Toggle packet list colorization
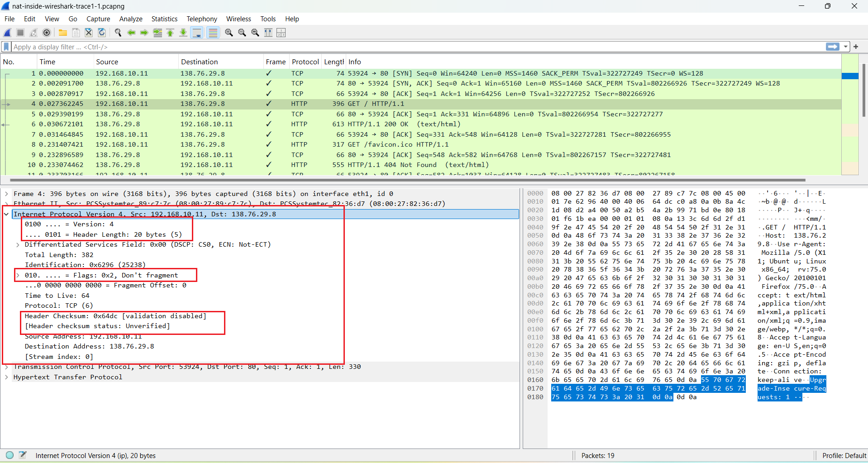Screen dimensions: 868x463 point(213,33)
